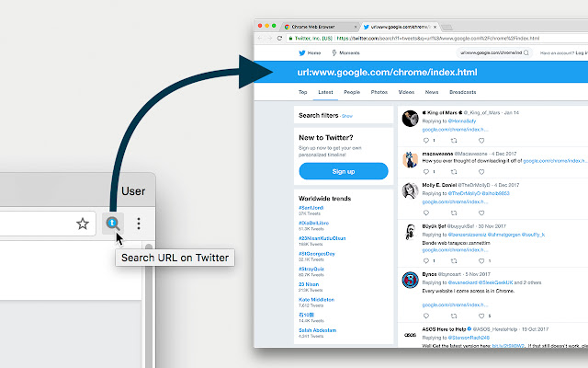Open Dynos profile avatar
588x368 pixels.
[x=411, y=280]
